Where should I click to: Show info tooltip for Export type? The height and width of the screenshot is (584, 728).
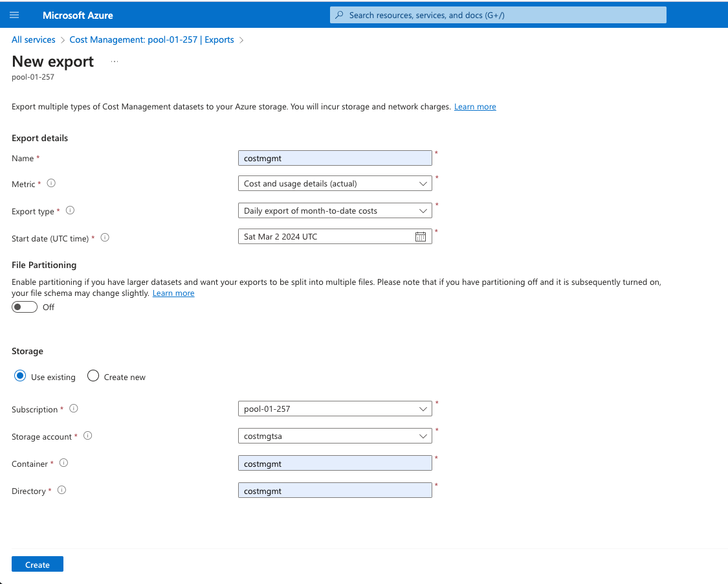click(x=70, y=210)
